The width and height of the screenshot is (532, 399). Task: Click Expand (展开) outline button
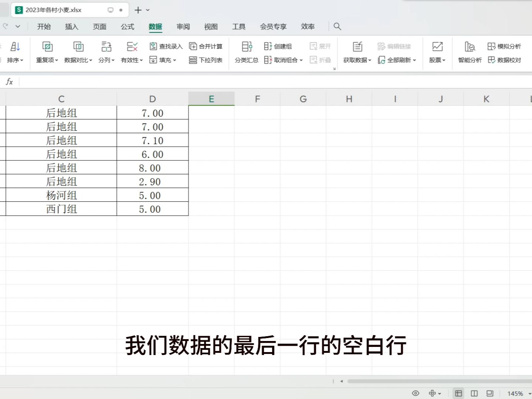[320, 46]
